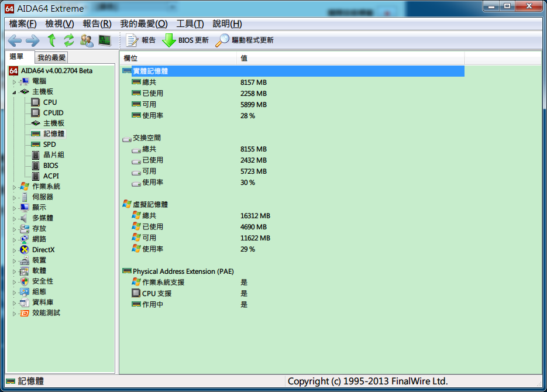Expand the DirectX tree node
The image size is (547, 392).
click(14, 250)
